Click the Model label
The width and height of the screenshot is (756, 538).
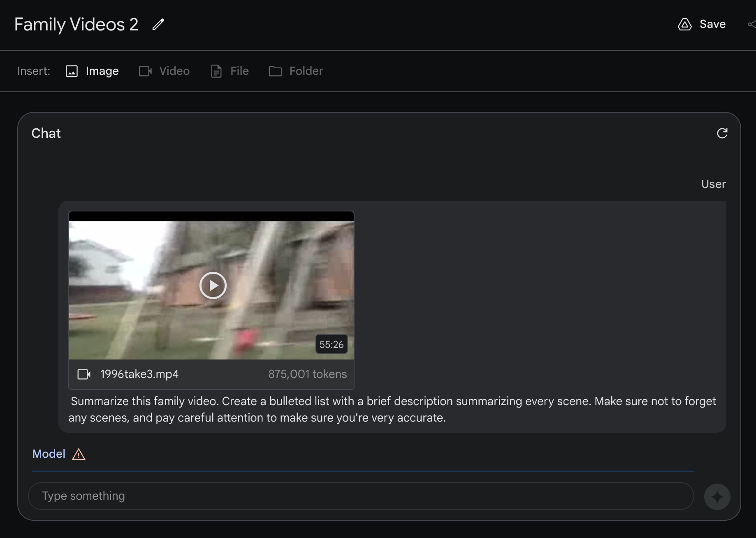click(49, 454)
